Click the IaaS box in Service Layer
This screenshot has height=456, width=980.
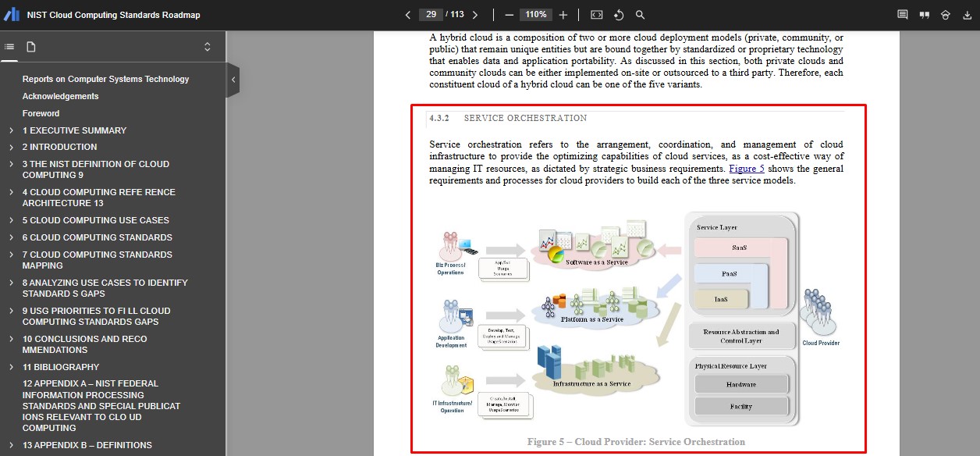pos(720,299)
